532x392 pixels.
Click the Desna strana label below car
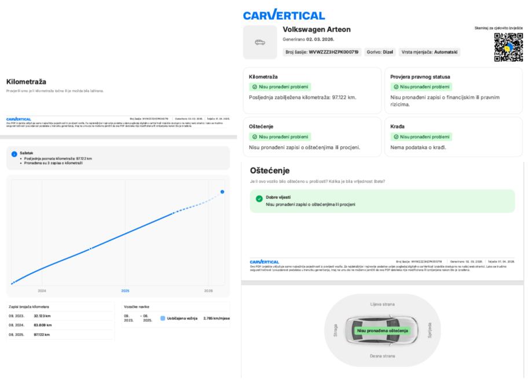[x=383, y=356]
